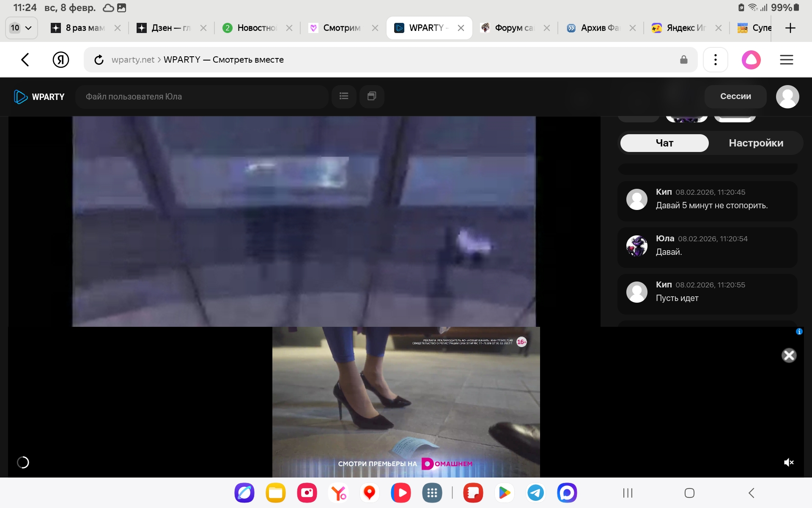The width and height of the screenshot is (812, 508).
Task: Open the three-dot page options menu
Action: (715, 60)
